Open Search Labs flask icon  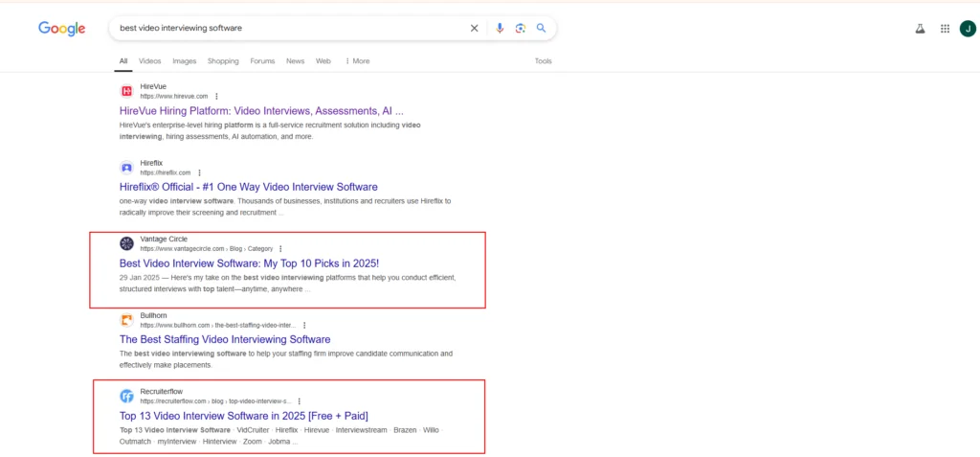pos(921,29)
